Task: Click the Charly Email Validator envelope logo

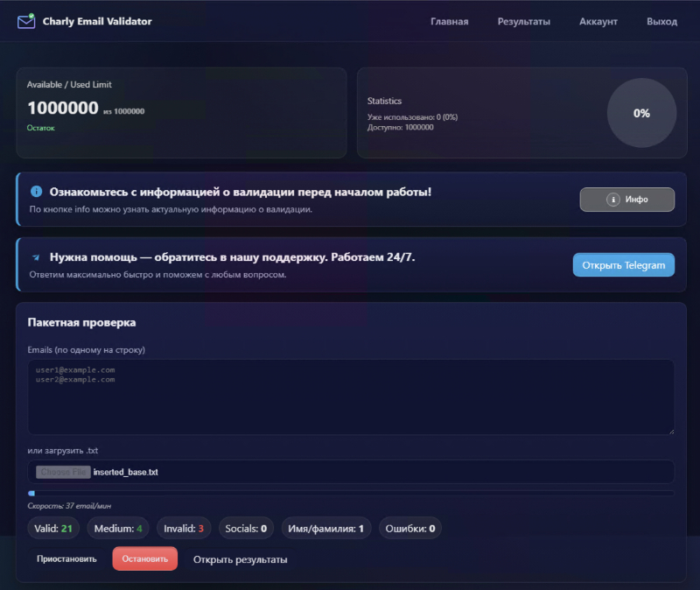Action: pos(26,21)
